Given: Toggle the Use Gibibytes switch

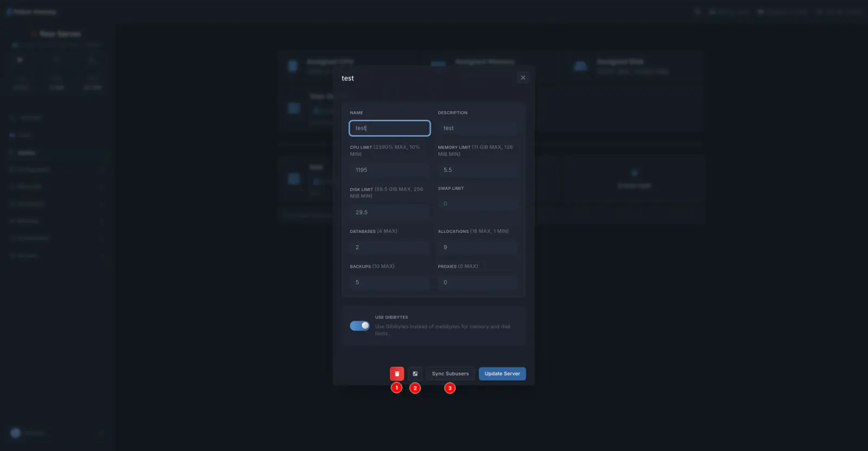Looking at the screenshot, I should 360,326.
